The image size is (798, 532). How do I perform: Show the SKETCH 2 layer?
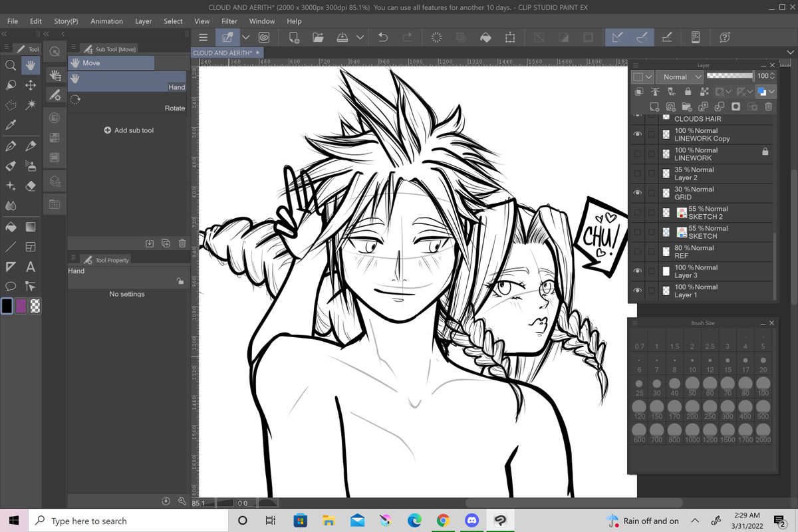pos(638,212)
